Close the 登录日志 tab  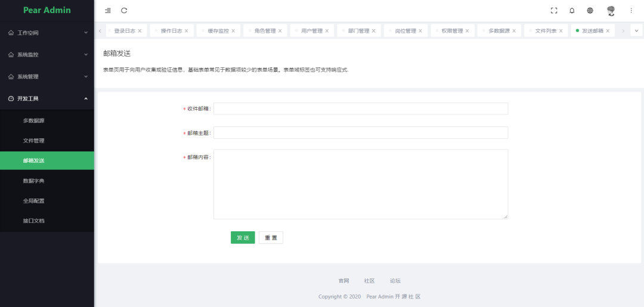(x=140, y=31)
